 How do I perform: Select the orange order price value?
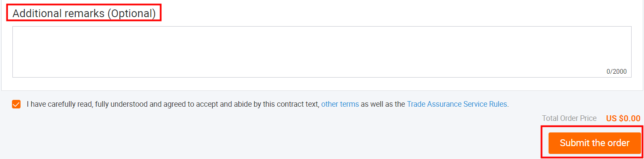point(623,118)
